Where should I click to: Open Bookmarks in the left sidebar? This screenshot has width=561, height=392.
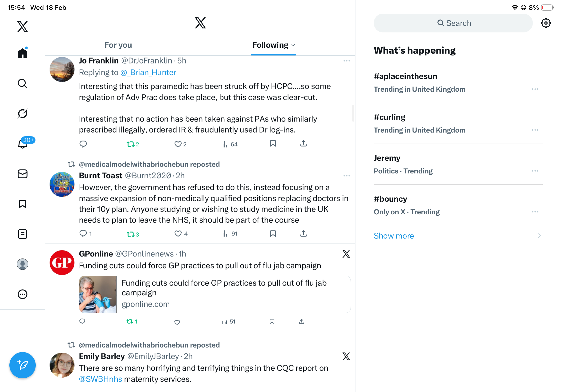[x=23, y=204]
